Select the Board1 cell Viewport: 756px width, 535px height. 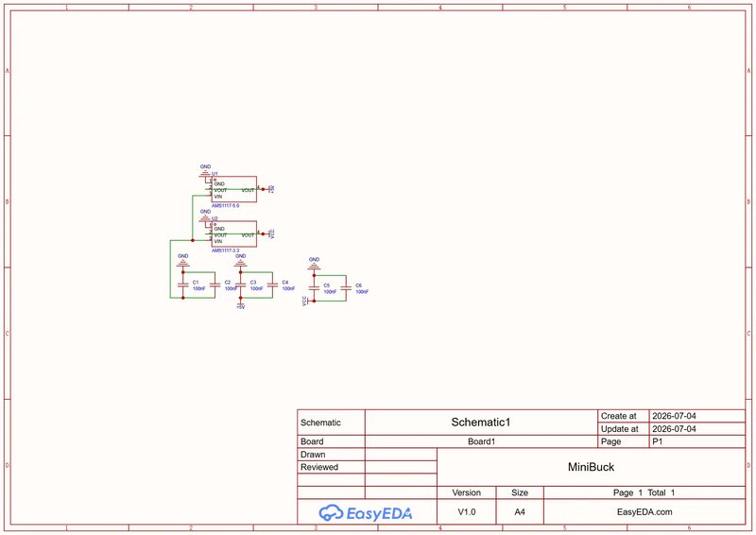[481, 441]
